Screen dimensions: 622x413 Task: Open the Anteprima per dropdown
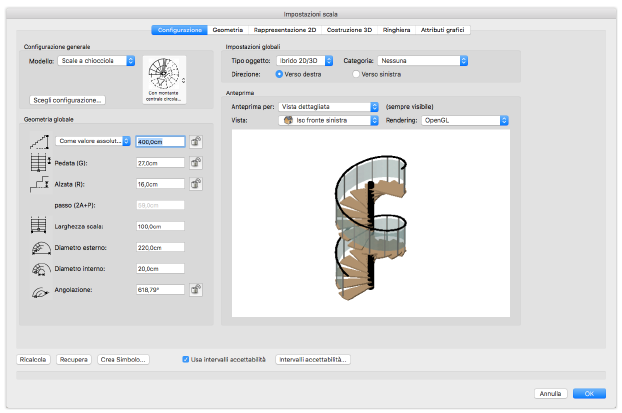pyautogui.click(x=328, y=107)
